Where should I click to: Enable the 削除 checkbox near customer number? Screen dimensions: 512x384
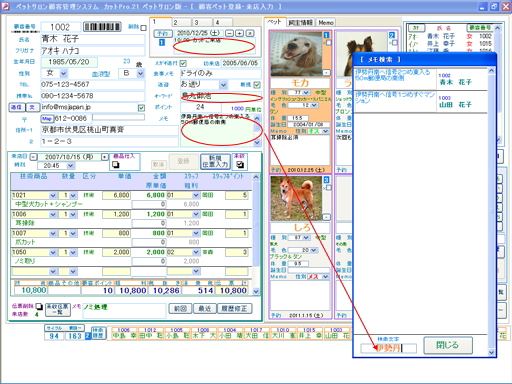click(x=143, y=28)
